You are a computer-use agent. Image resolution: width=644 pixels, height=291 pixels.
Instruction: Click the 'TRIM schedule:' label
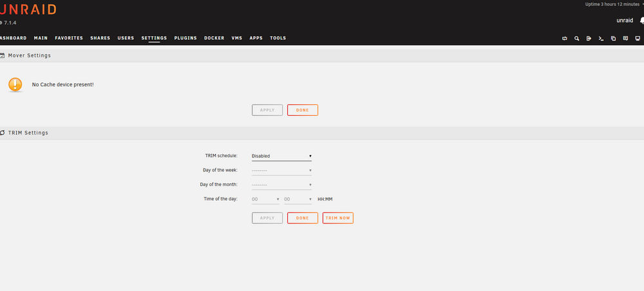pyautogui.click(x=222, y=156)
